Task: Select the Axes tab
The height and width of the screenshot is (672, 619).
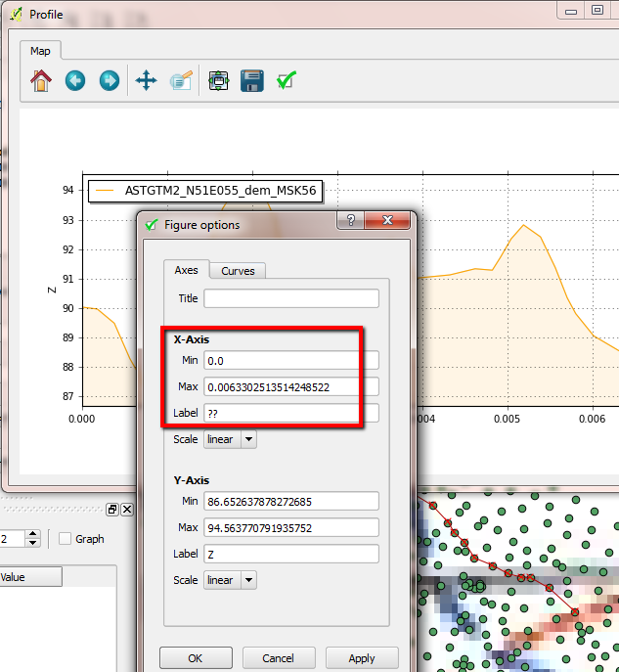Action: pyautogui.click(x=186, y=270)
